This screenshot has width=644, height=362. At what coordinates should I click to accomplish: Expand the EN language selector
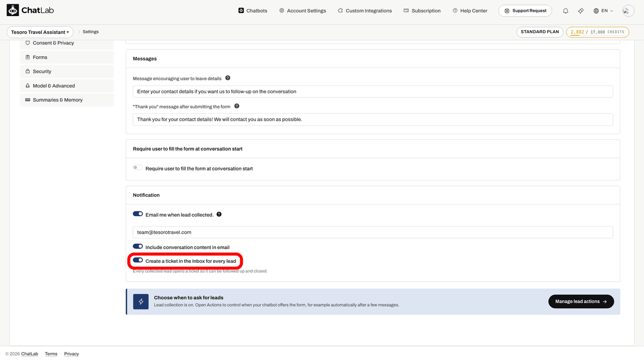[603, 11]
